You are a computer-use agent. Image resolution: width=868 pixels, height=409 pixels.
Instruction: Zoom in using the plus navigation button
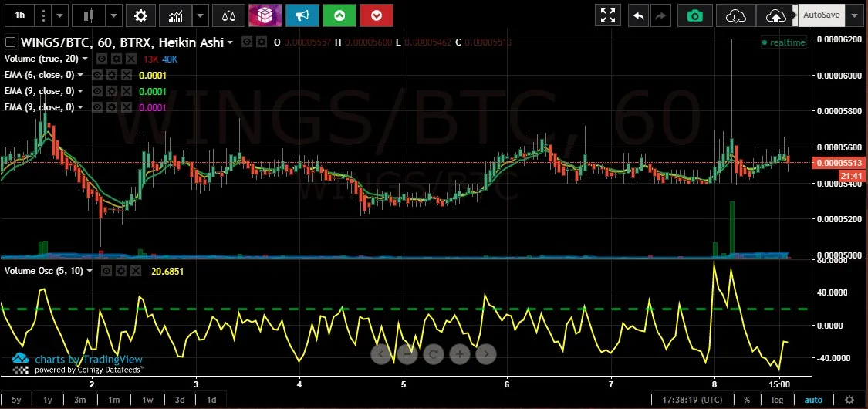click(460, 353)
